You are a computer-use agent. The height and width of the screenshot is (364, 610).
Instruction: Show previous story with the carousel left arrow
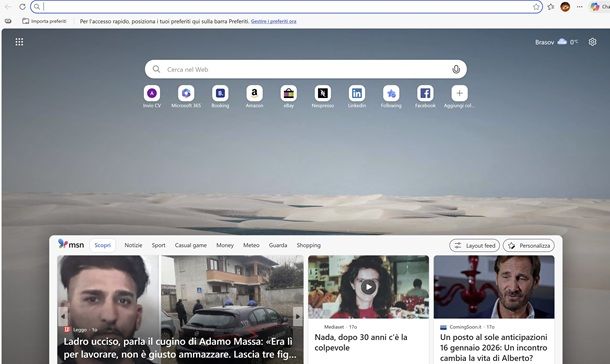pyautogui.click(x=63, y=316)
